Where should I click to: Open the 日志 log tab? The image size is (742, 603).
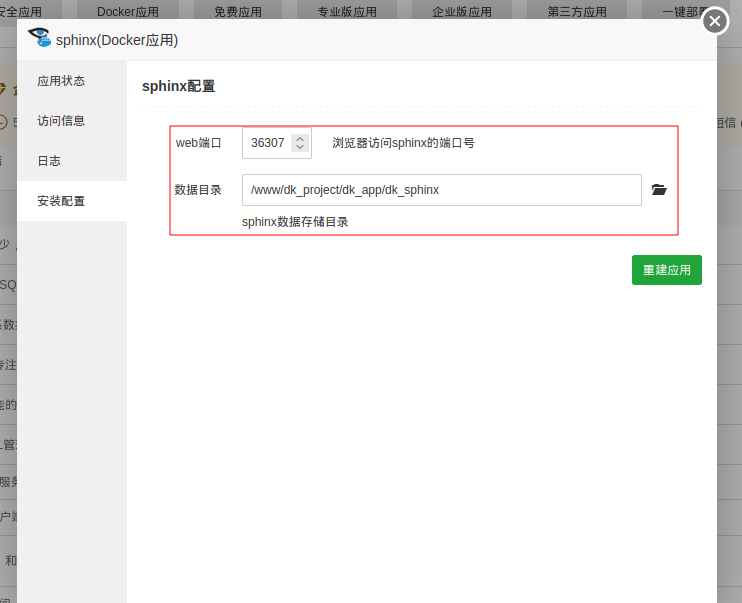coord(72,161)
